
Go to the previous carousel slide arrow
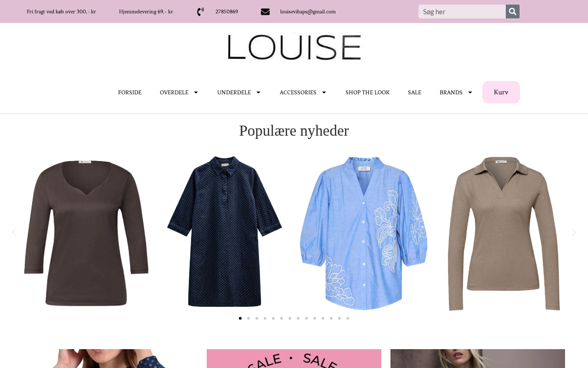14,232
